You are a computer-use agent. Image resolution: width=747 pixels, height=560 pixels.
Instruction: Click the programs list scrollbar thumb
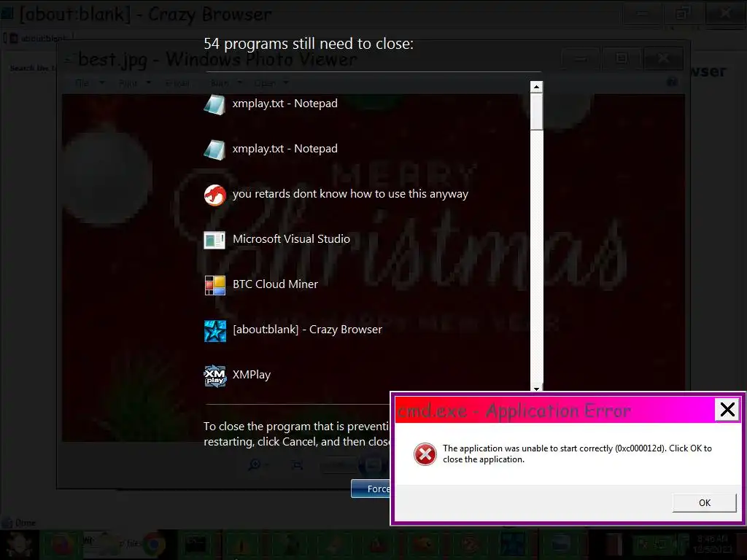coord(536,112)
